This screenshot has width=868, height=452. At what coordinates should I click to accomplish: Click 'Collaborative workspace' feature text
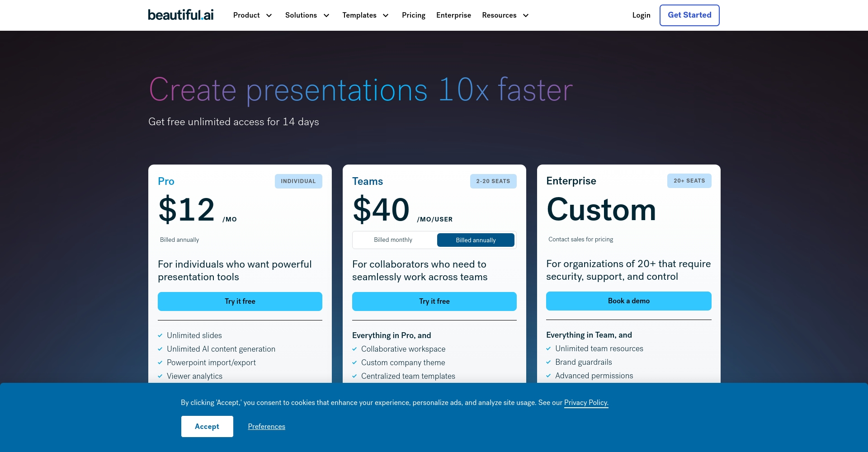pos(403,349)
